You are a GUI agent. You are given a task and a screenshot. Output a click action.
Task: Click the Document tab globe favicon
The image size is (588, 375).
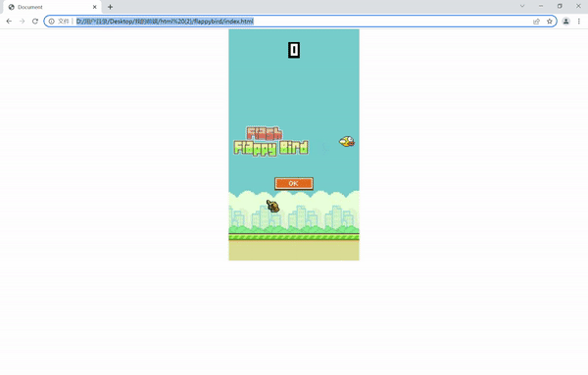coord(11,7)
